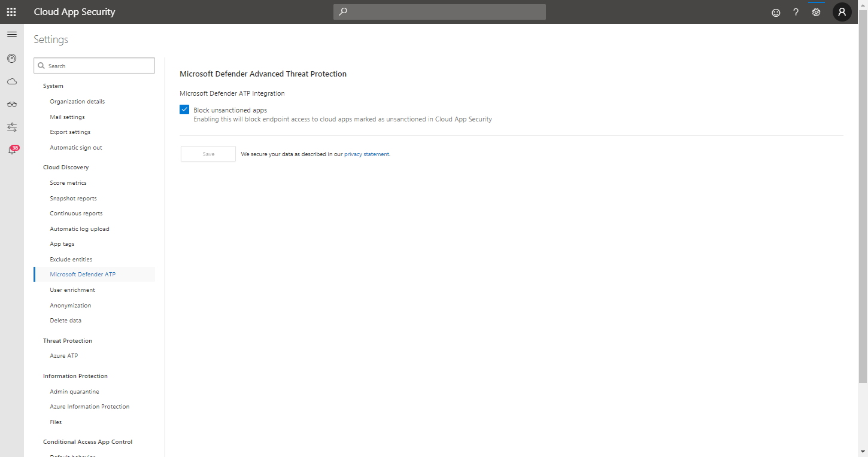Open Mail settings

(67, 117)
